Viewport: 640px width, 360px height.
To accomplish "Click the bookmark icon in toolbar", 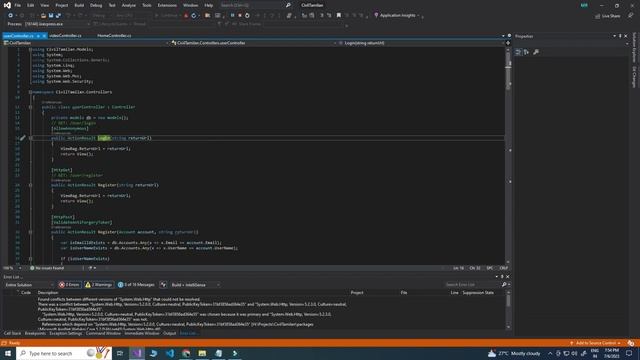I will point(338,16).
